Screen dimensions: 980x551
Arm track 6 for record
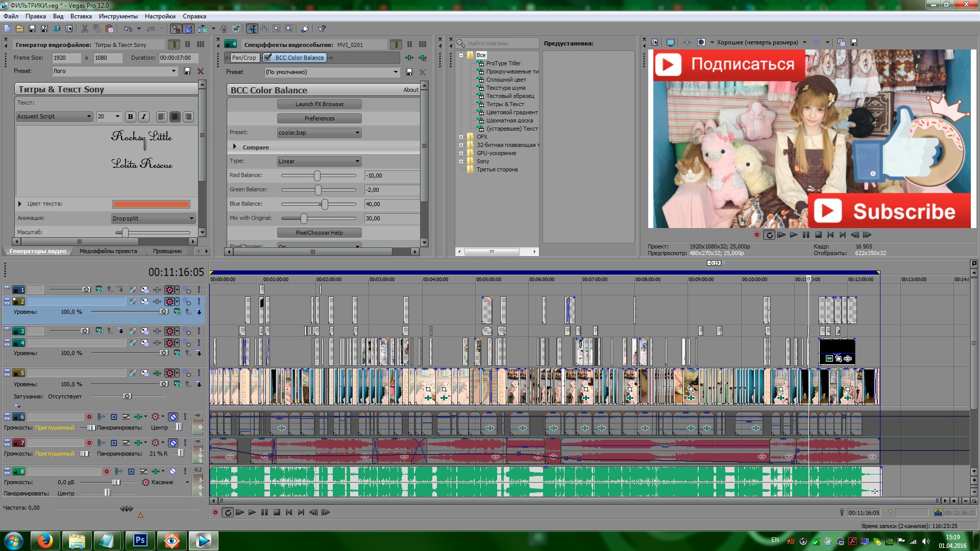point(89,417)
